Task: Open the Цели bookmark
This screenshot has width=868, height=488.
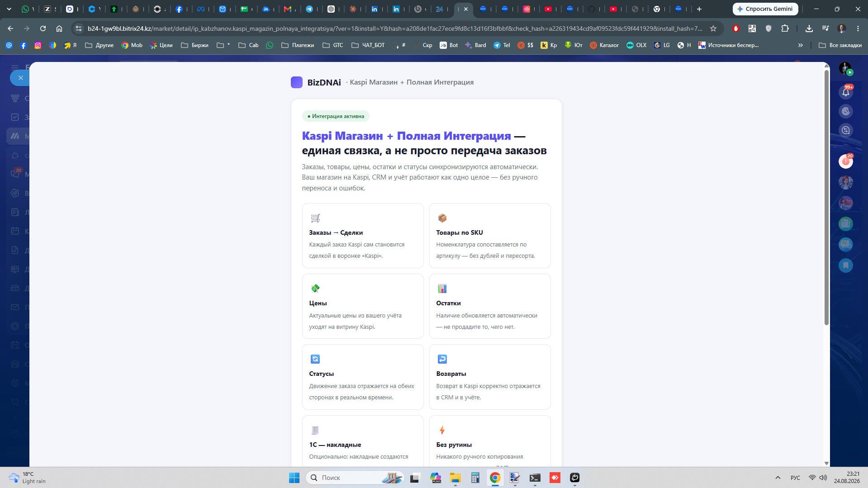Action: [161, 45]
